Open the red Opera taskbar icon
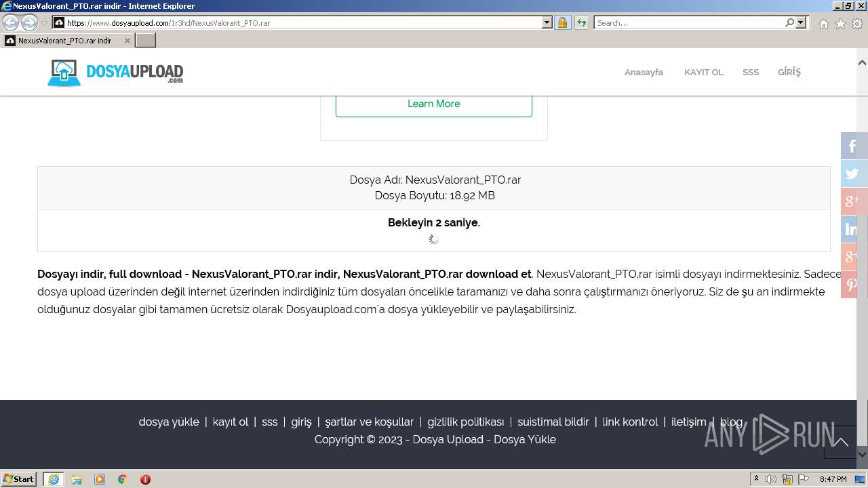This screenshot has height=488, width=868. coord(145,479)
